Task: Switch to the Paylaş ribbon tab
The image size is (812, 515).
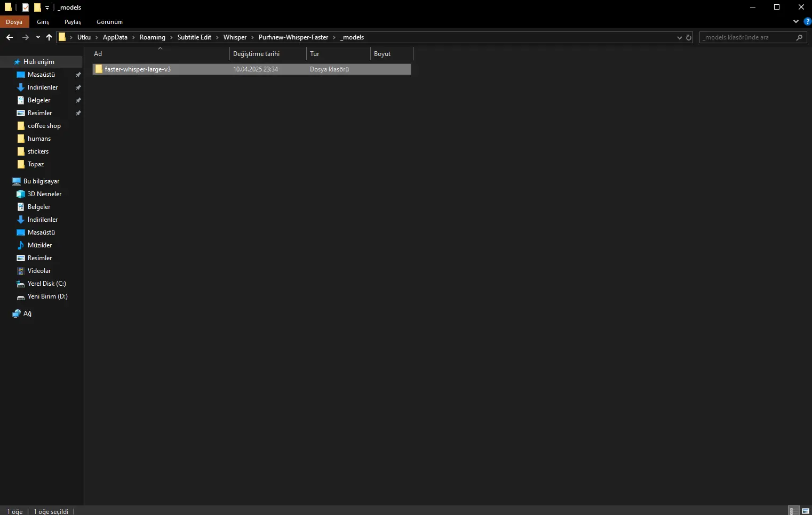Action: (73, 22)
